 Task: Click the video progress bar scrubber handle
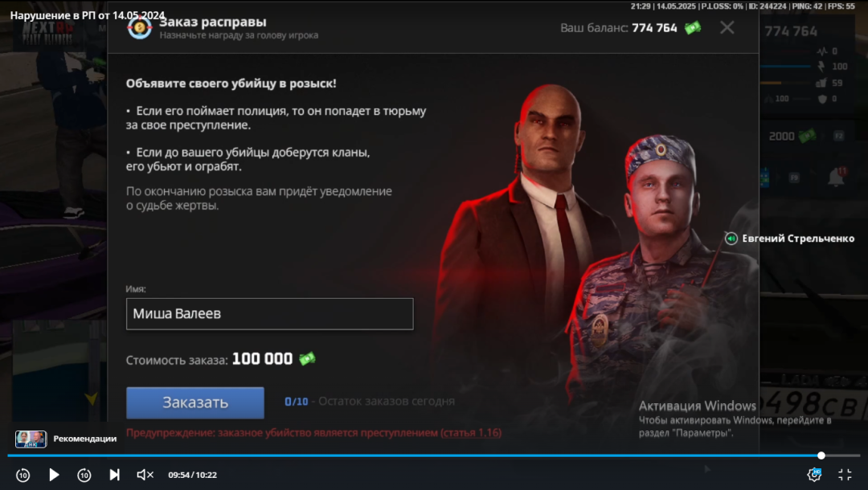point(821,455)
